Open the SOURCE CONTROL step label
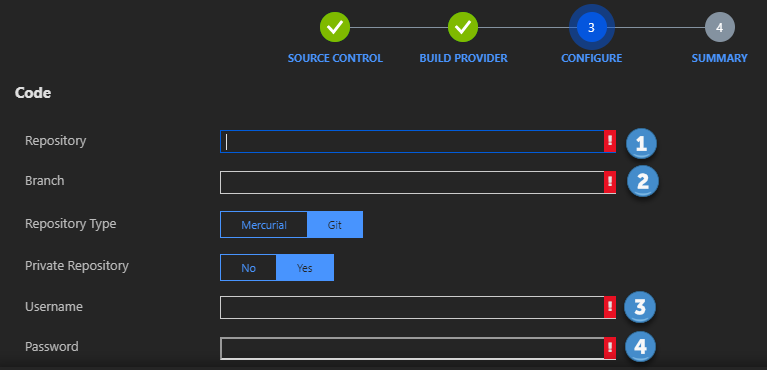 tap(335, 58)
